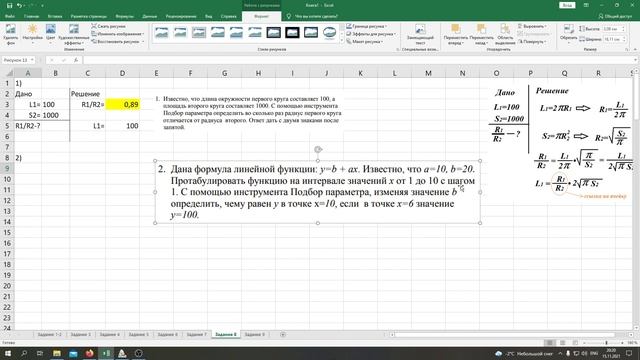
Task: Click the Height (Высота) input field
Action: click(x=611, y=29)
